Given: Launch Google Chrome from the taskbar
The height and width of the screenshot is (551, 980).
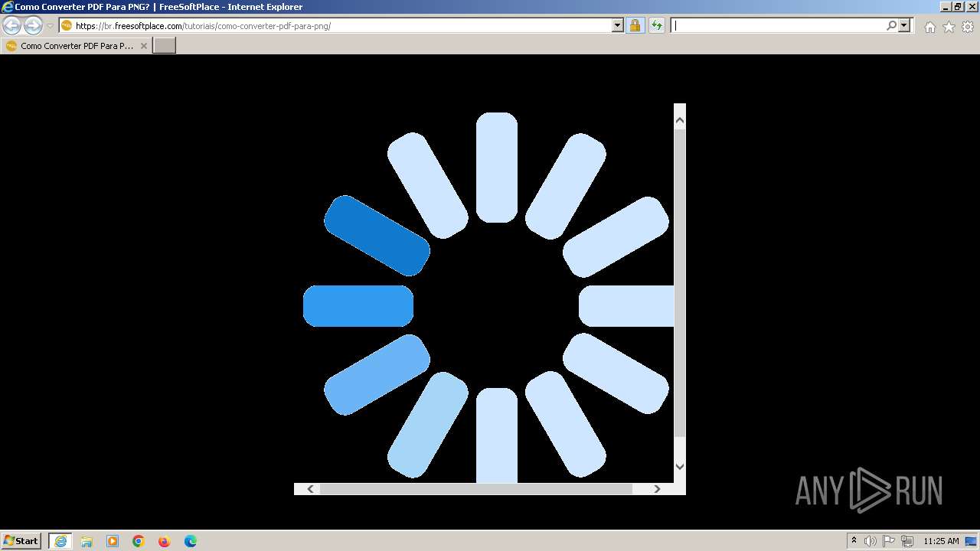Looking at the screenshot, I should tap(139, 541).
